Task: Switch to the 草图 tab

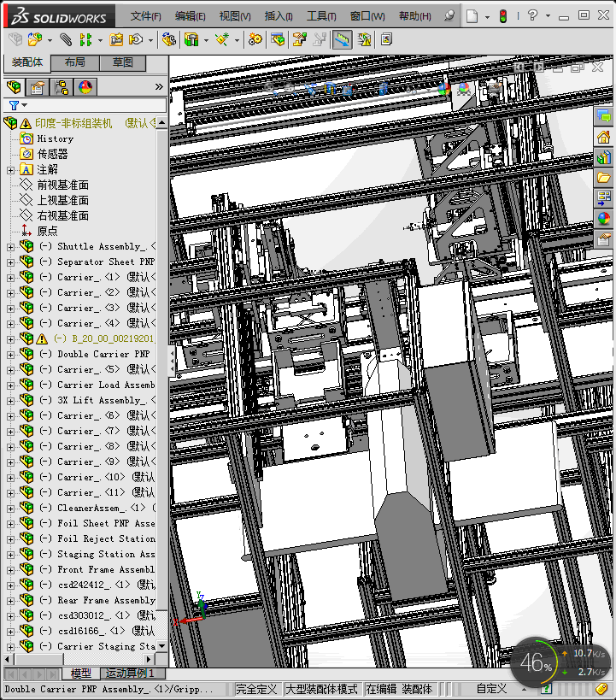Action: [x=123, y=63]
